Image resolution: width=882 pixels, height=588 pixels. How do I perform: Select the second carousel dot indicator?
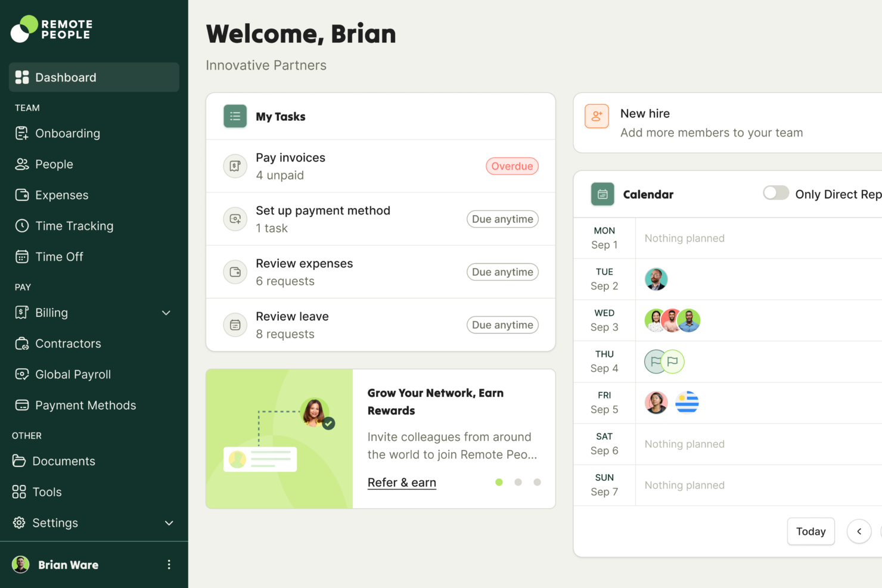[518, 482]
